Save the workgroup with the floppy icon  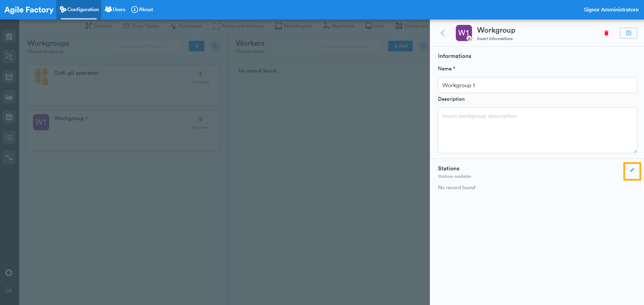(x=629, y=33)
